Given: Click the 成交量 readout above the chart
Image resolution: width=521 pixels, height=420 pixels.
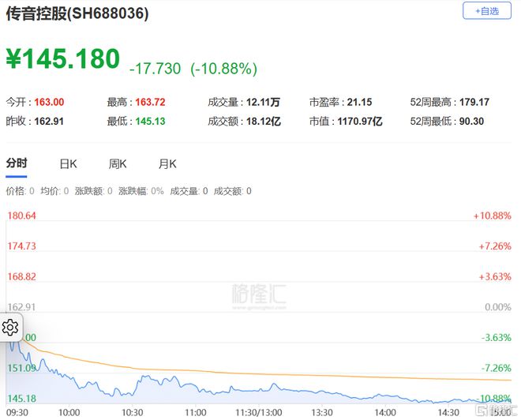Looking at the screenshot, I should pos(189,191).
